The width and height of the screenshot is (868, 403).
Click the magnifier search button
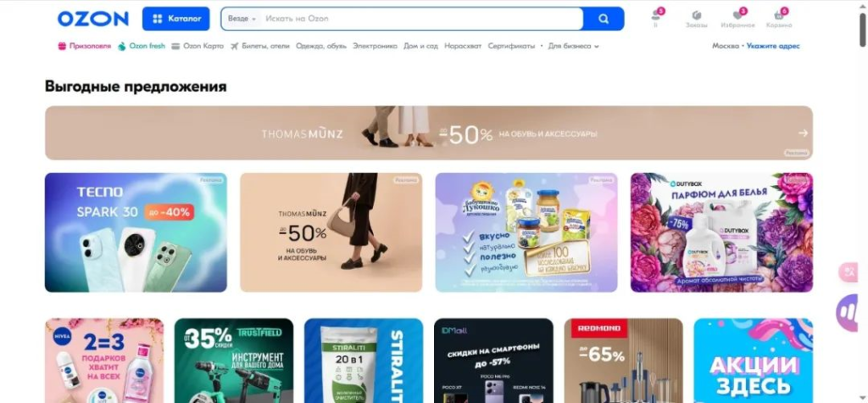point(604,19)
